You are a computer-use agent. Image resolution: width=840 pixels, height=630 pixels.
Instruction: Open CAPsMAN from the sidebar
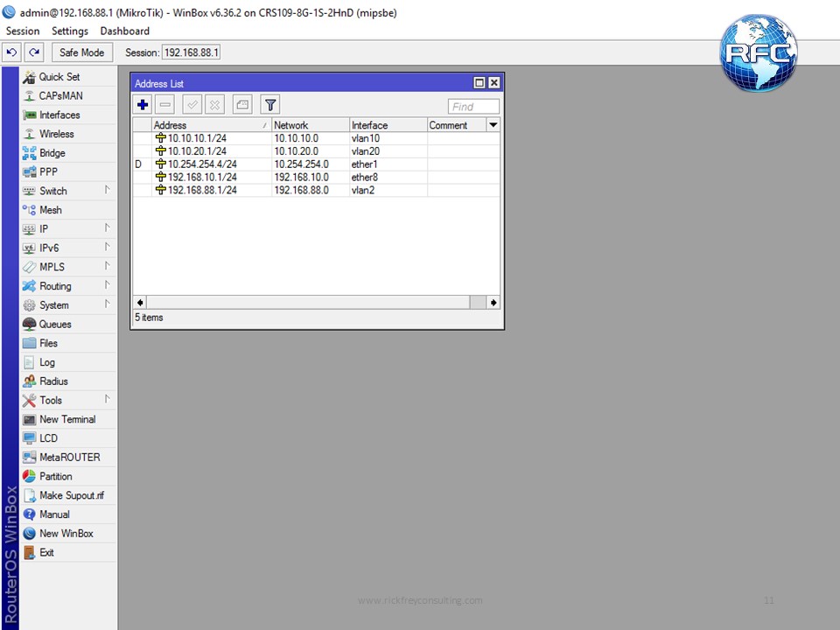[68, 96]
